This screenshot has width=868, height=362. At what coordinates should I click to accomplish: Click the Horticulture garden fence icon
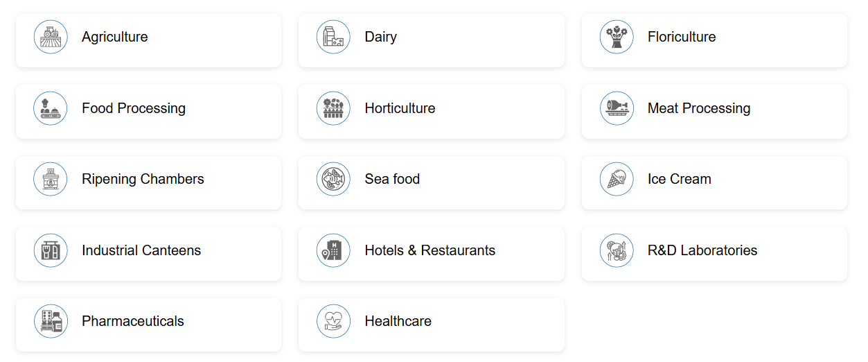click(x=333, y=108)
